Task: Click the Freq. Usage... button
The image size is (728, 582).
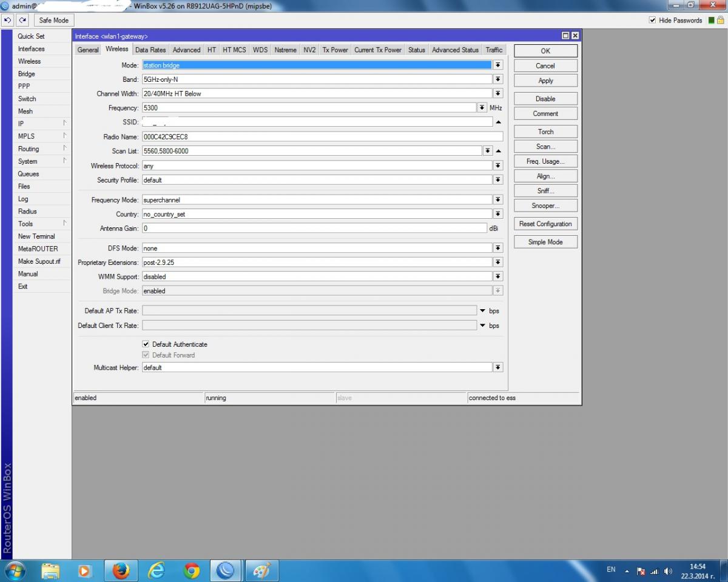Action: [x=545, y=161]
